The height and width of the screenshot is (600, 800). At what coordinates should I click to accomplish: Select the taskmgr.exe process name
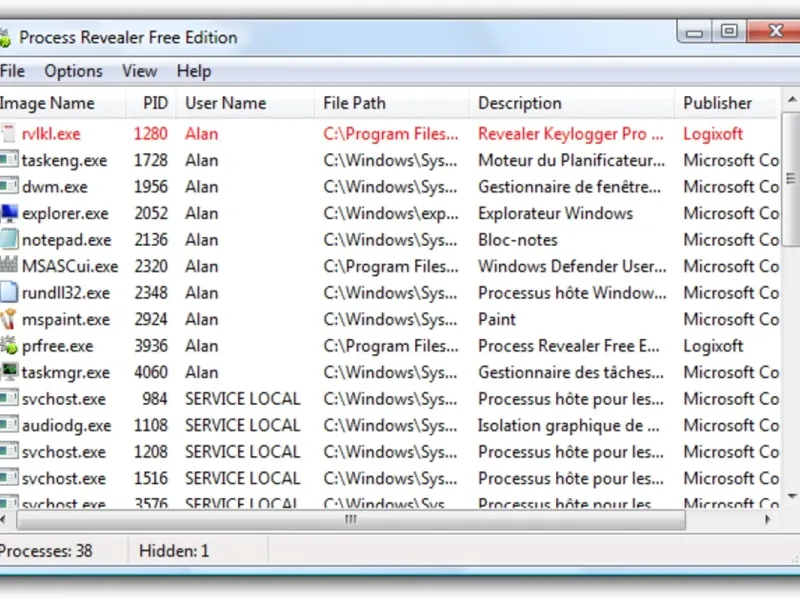coord(66,372)
